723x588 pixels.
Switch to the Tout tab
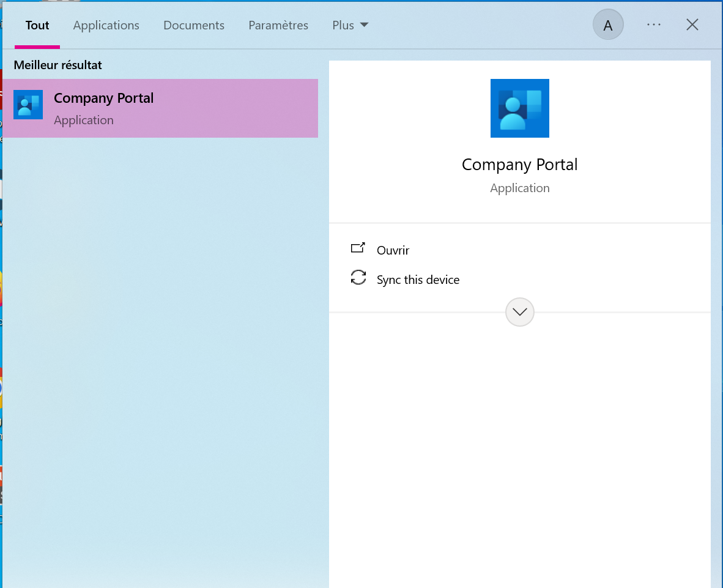click(37, 25)
